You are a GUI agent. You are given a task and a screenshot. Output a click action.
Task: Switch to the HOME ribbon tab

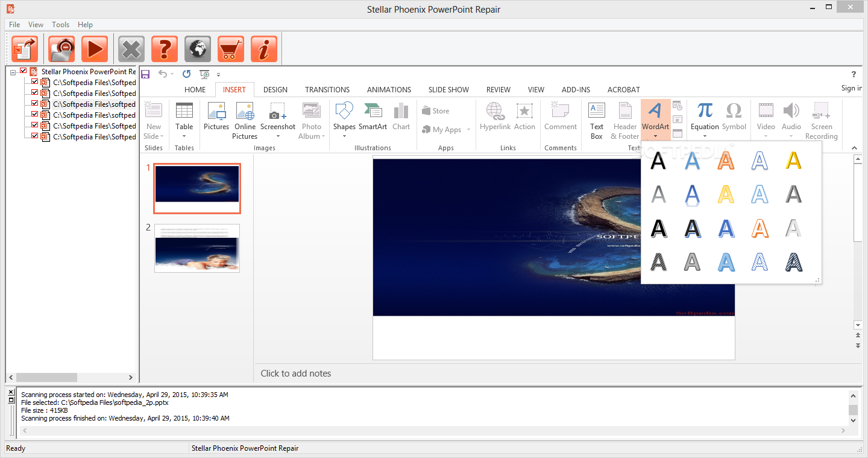[195, 89]
